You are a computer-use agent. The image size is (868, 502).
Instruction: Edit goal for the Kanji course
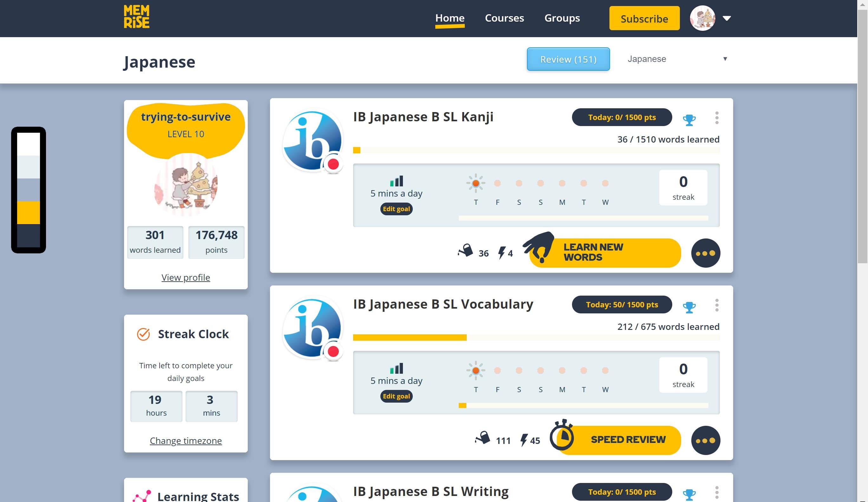pos(396,209)
